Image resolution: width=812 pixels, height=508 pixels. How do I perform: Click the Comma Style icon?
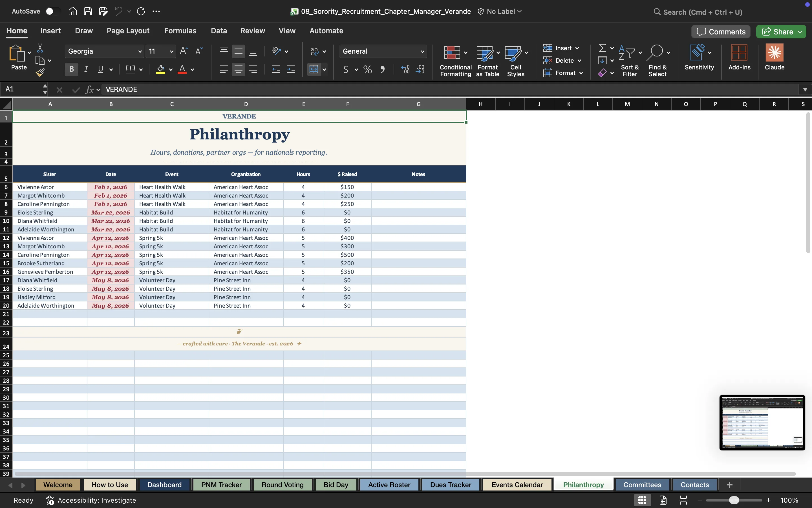coord(383,69)
